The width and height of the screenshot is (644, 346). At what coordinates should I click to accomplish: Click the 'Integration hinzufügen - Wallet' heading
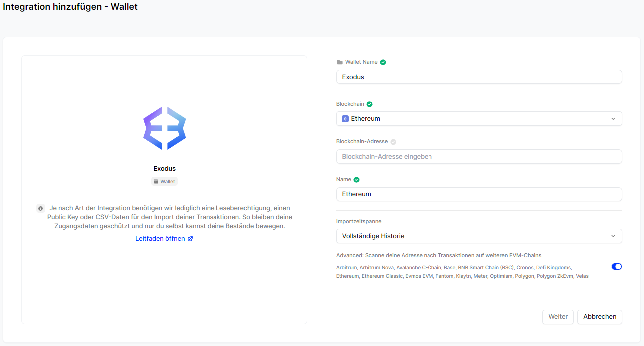(70, 7)
